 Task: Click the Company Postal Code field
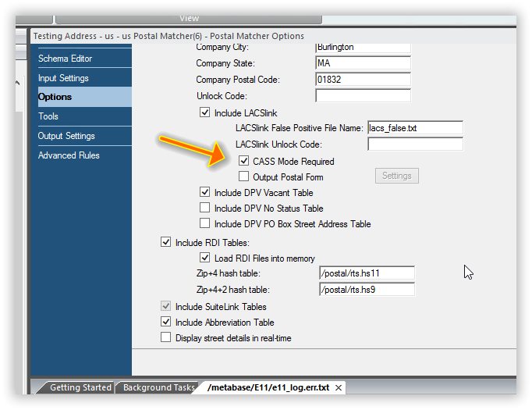pos(363,79)
